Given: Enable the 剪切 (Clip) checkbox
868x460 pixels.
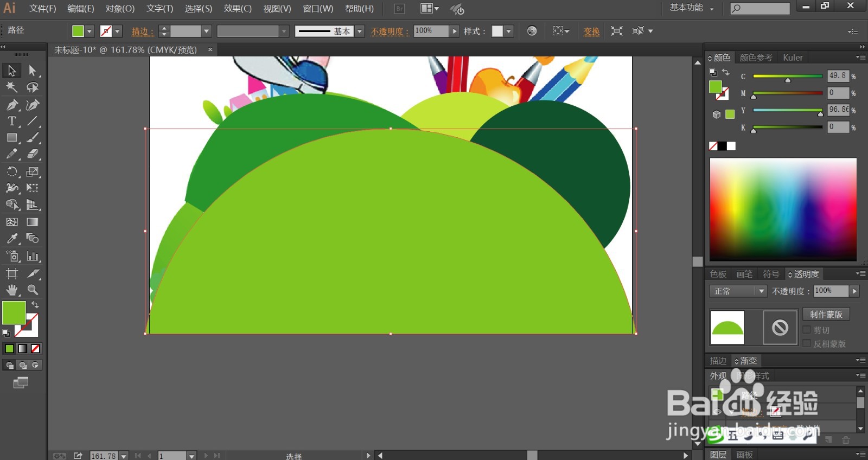Looking at the screenshot, I should point(807,330).
